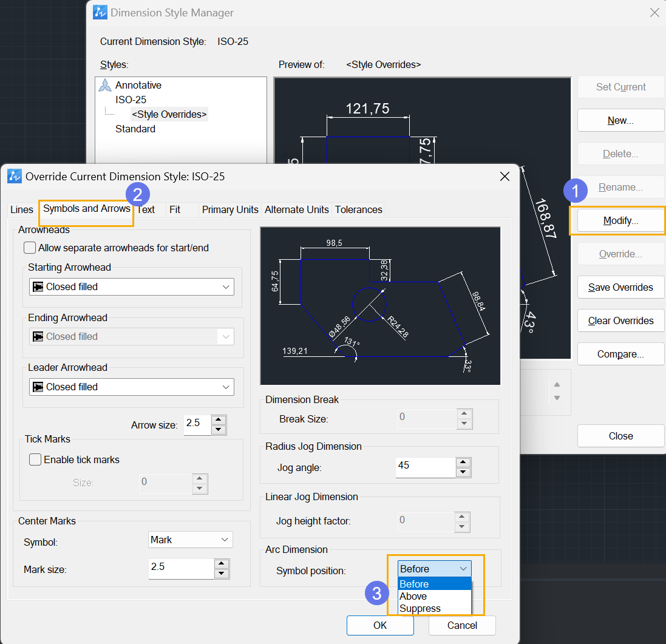The width and height of the screenshot is (666, 644).
Task: Click the Modify... button
Action: 620,221
